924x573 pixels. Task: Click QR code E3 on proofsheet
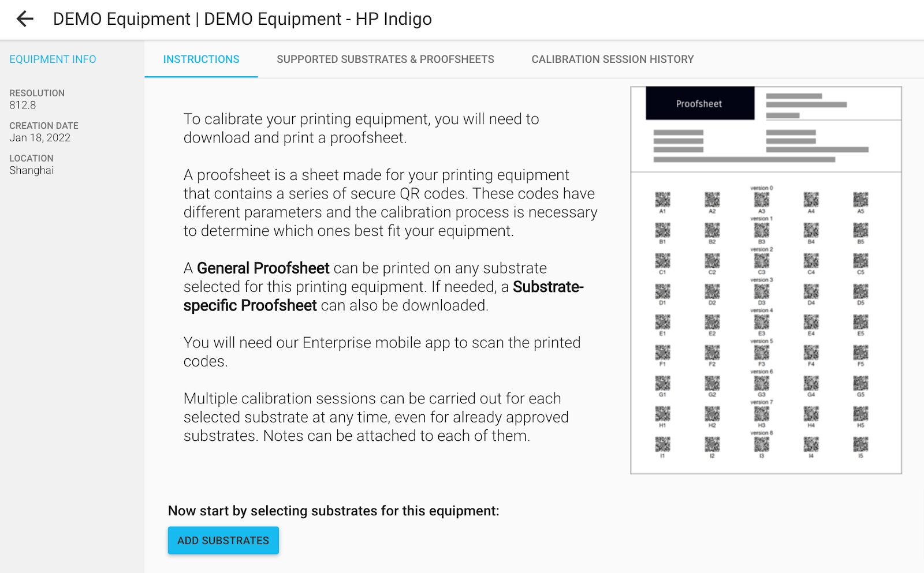tap(762, 322)
